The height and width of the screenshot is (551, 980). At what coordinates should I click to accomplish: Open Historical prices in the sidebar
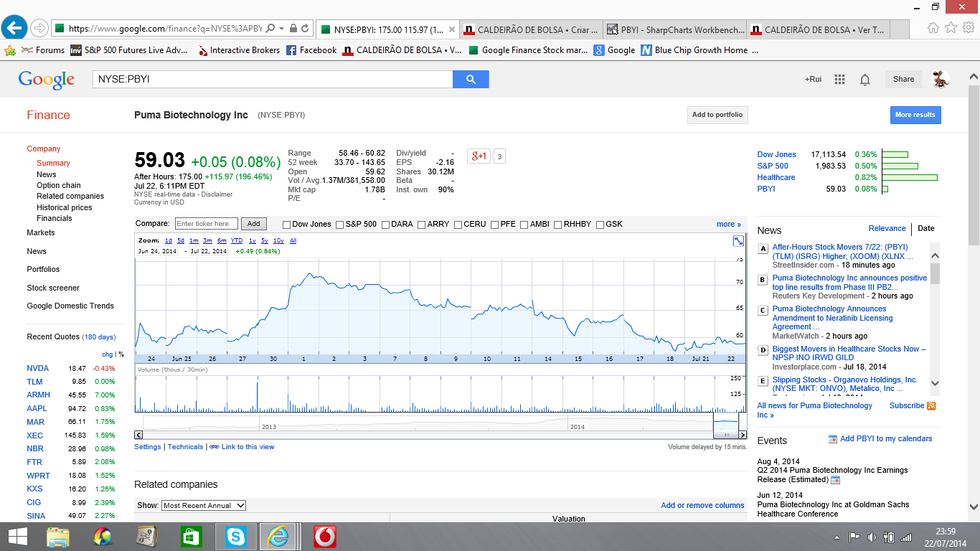(65, 207)
